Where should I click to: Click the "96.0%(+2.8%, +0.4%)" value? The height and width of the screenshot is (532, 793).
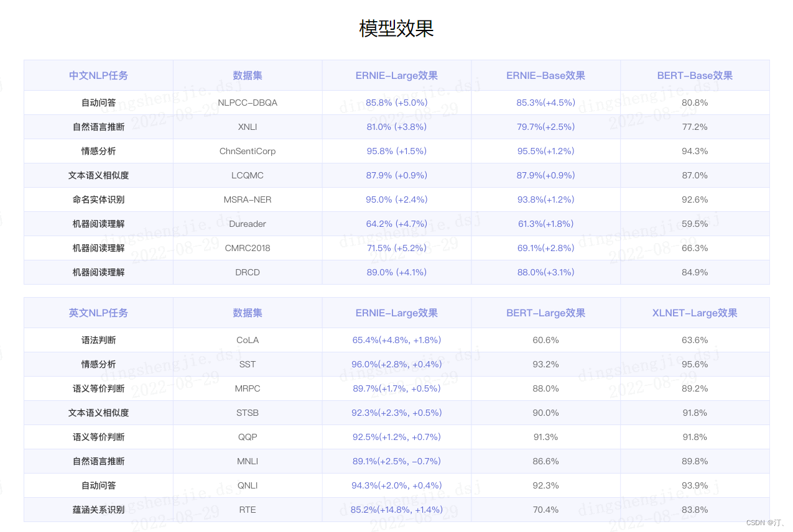tap(397, 364)
